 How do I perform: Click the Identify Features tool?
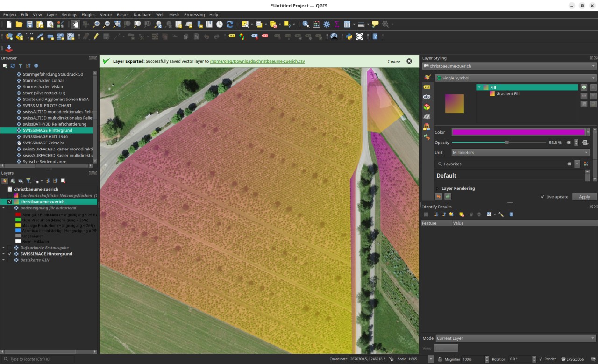pyautogui.click(x=306, y=24)
